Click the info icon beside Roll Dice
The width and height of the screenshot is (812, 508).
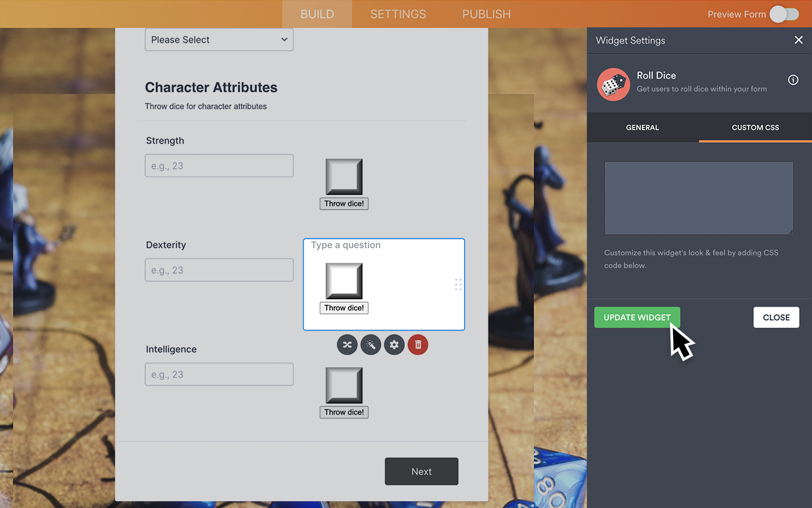(x=793, y=80)
